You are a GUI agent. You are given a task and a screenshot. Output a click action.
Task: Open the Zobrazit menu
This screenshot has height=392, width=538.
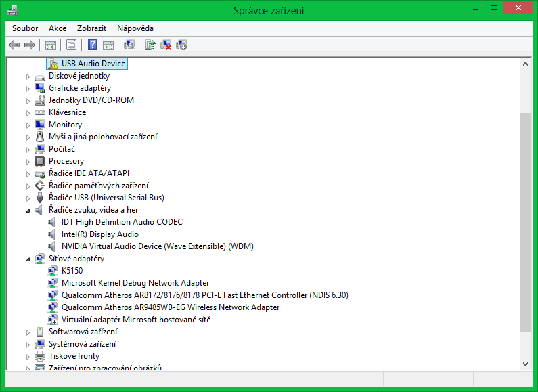(x=91, y=28)
